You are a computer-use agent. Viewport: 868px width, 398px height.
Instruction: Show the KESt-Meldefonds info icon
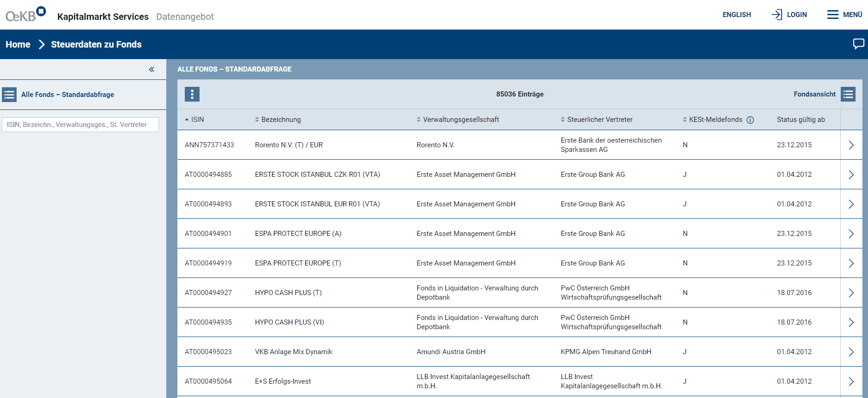[750, 120]
